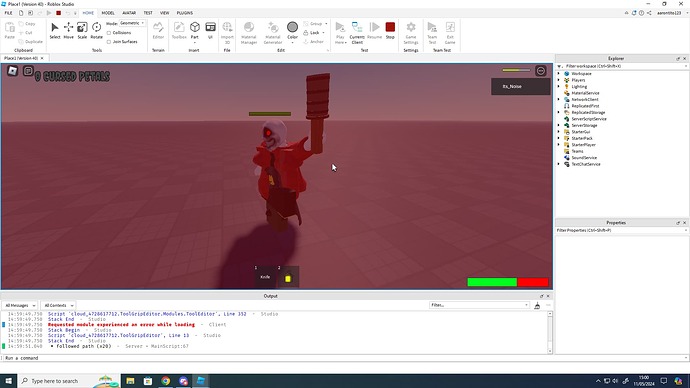This screenshot has width=690, height=388.
Task: Choose the Select tool in the ribbon
Action: pos(55,30)
